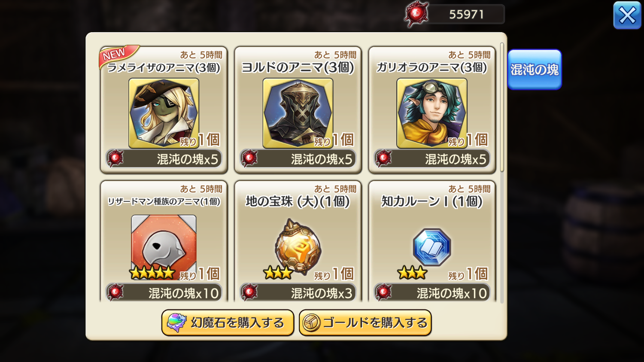This screenshot has height=362, width=644.
Task: Click the magic stone icon on purchase button
Action: click(176, 323)
